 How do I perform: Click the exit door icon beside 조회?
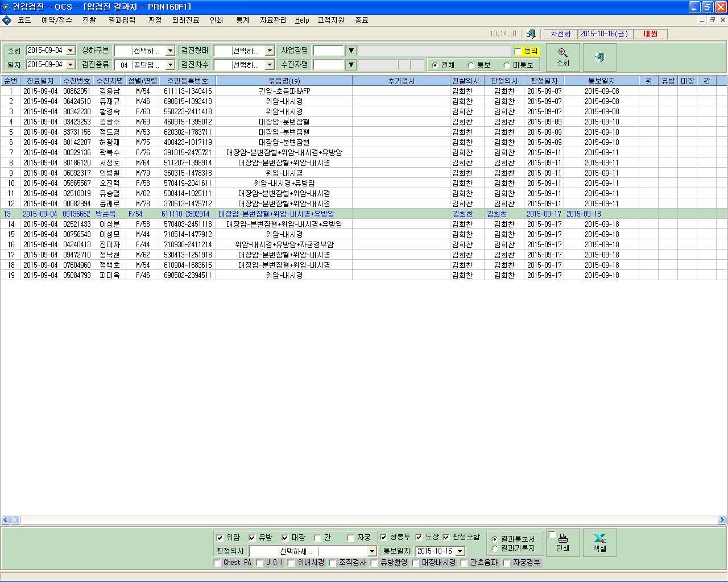click(599, 57)
